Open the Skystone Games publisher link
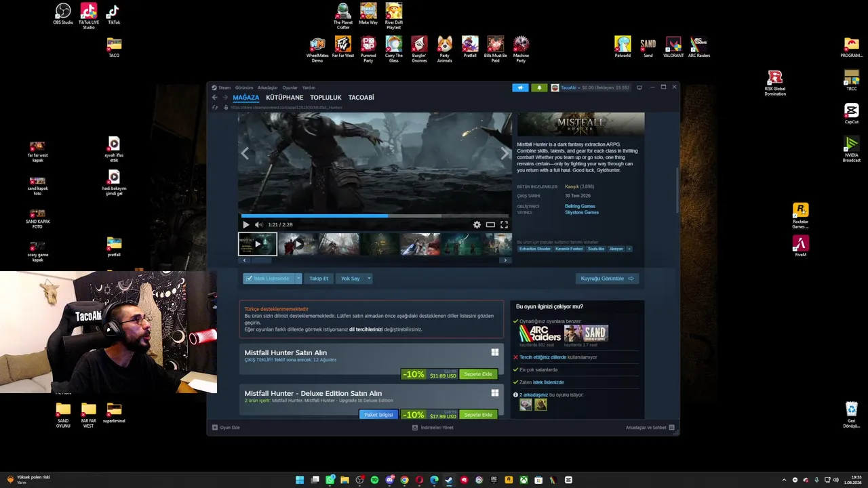The width and height of the screenshot is (868, 488). [582, 212]
